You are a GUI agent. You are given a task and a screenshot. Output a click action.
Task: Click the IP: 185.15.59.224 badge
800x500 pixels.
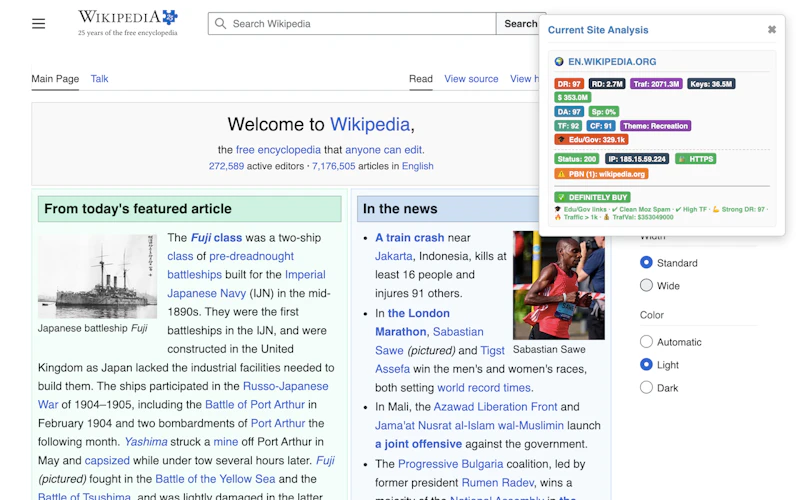pos(637,159)
